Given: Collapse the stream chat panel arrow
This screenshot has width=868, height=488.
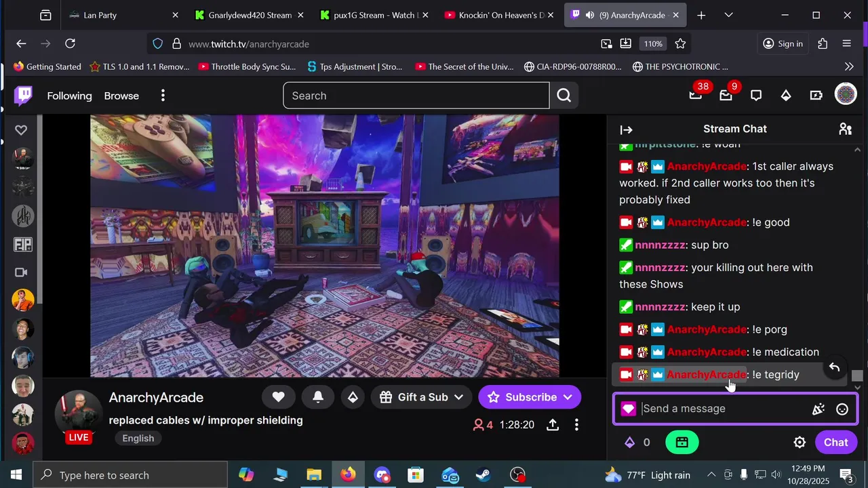Looking at the screenshot, I should point(627,129).
